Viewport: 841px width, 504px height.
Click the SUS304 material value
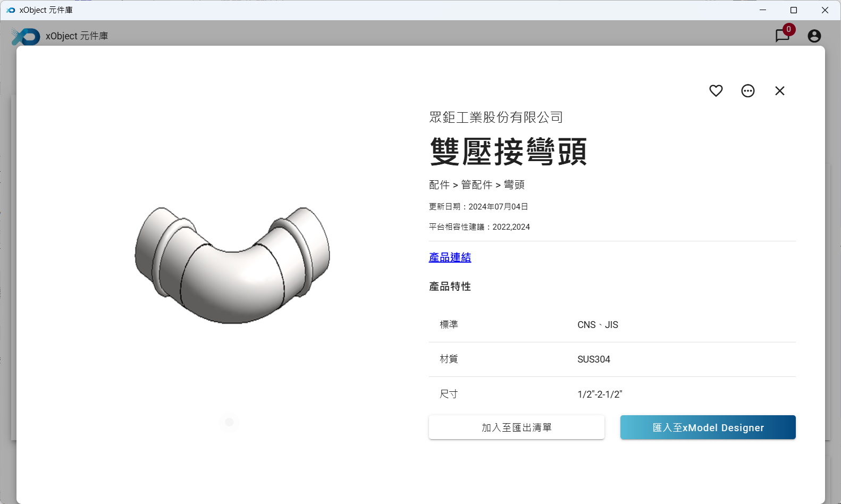(x=593, y=359)
